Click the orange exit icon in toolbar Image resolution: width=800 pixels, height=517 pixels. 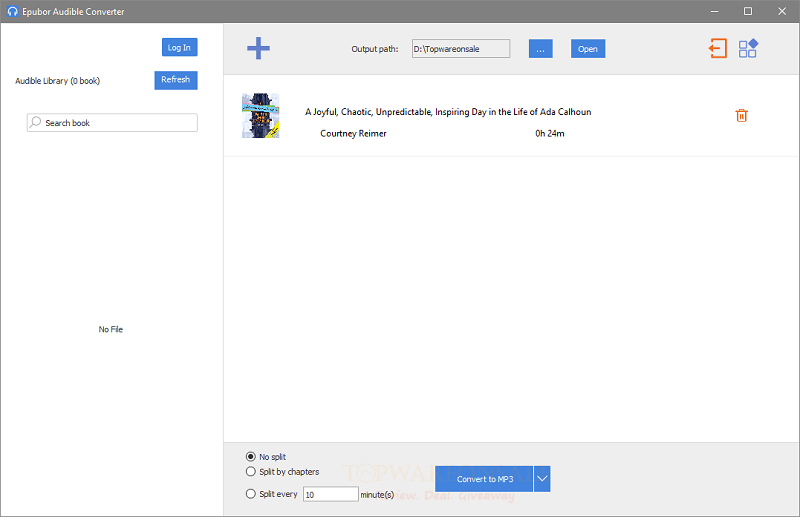(718, 48)
